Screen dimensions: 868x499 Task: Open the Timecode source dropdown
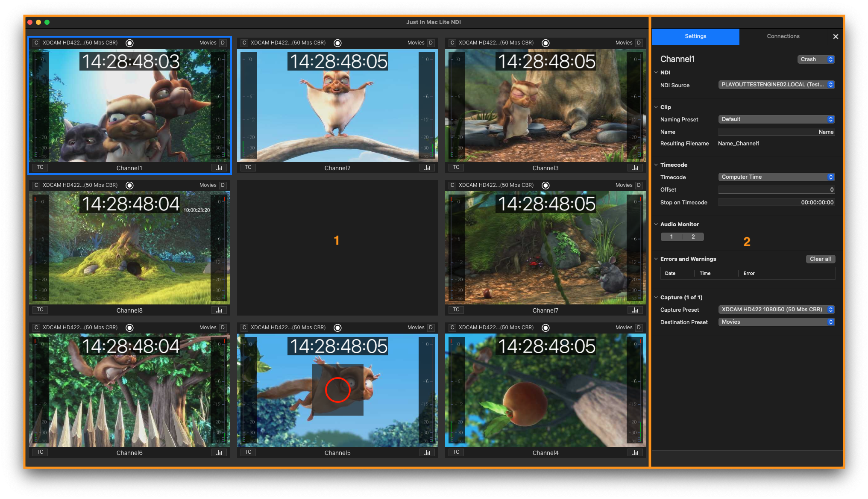tap(777, 177)
